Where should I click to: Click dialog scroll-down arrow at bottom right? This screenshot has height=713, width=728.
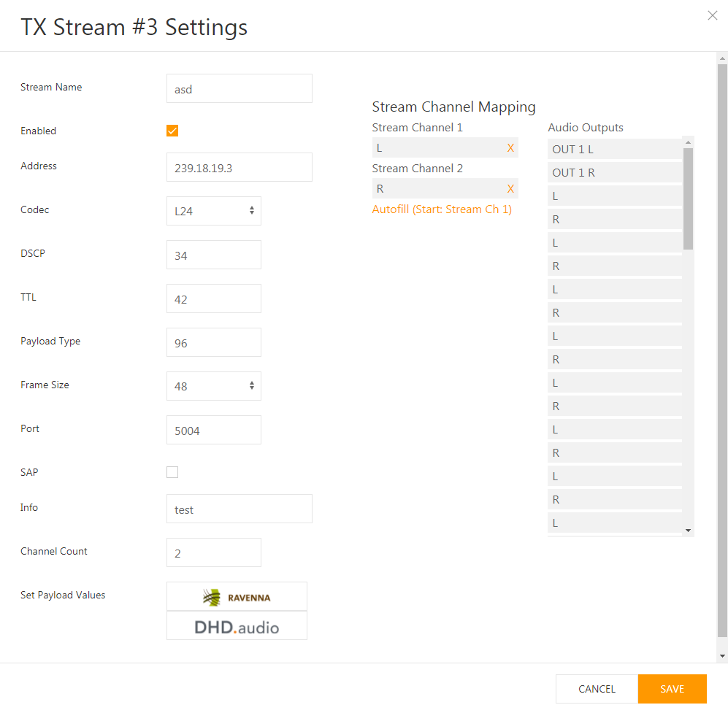tap(722, 656)
